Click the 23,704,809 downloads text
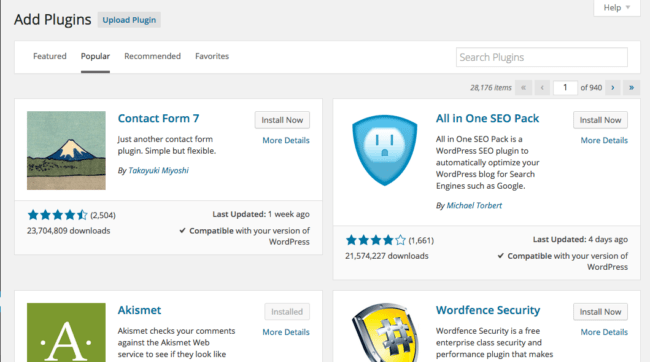The height and width of the screenshot is (362, 650). [68, 231]
